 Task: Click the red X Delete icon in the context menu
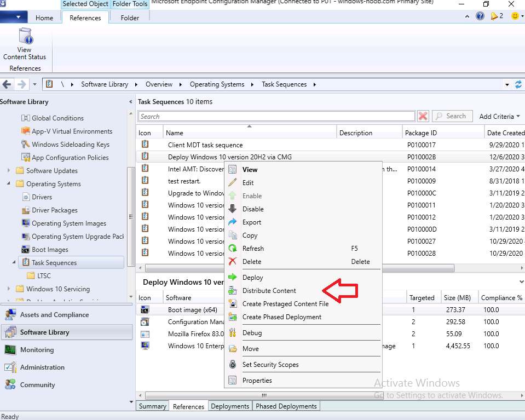(232, 261)
